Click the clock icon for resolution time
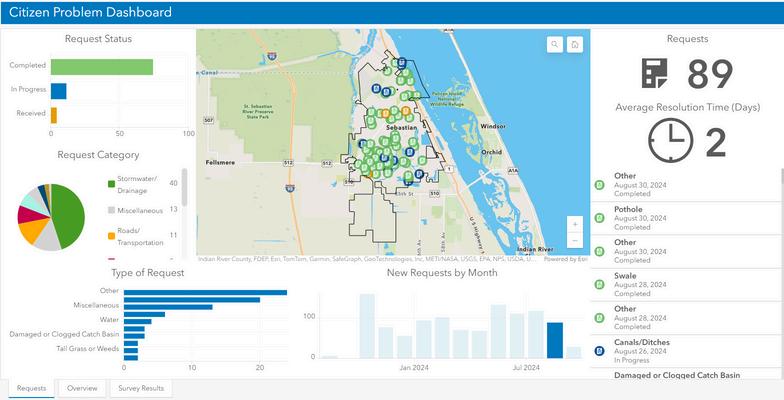 pyautogui.click(x=670, y=140)
